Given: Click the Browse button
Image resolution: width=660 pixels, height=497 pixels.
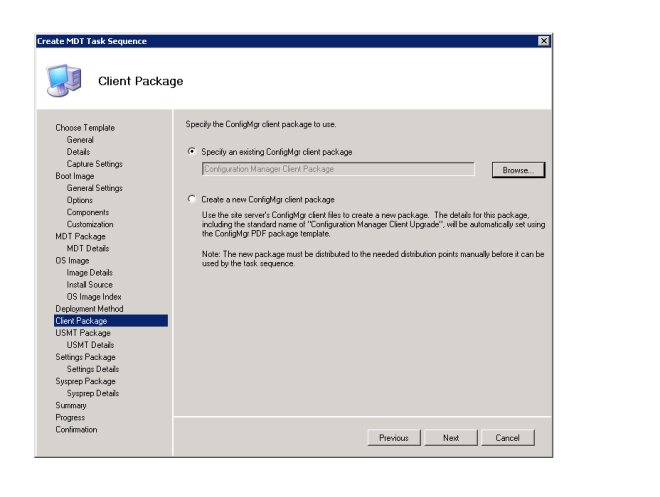Looking at the screenshot, I should click(517, 171).
